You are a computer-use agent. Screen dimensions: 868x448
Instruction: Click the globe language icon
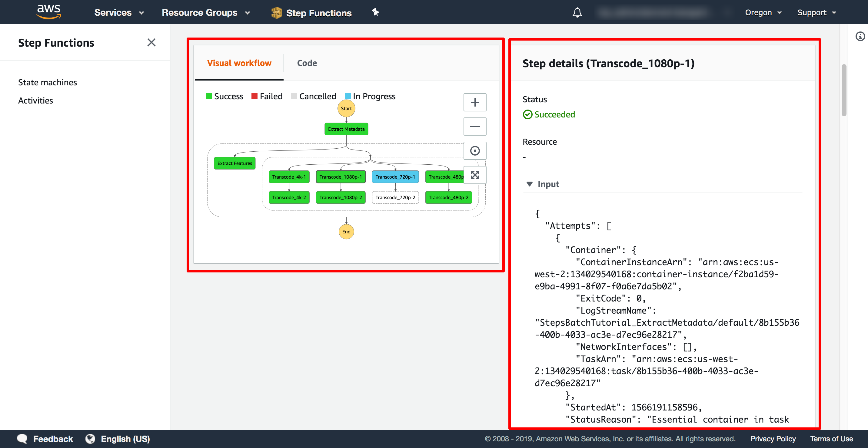(90, 439)
